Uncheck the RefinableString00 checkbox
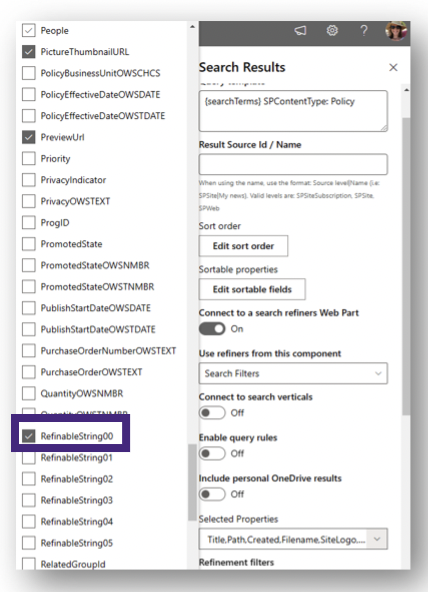 click(29, 436)
